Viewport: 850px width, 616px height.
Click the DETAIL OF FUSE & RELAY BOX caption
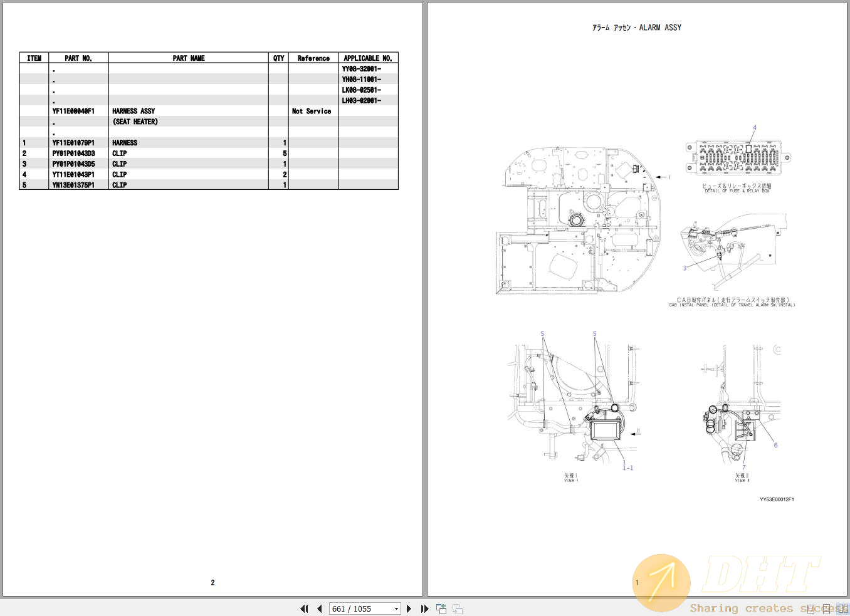coord(737,191)
